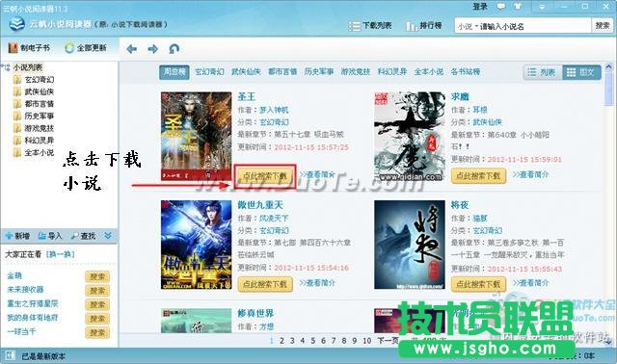Click 查看简介 link for 傲世九重天
Screen dimensions: 617x364
(x=317, y=283)
